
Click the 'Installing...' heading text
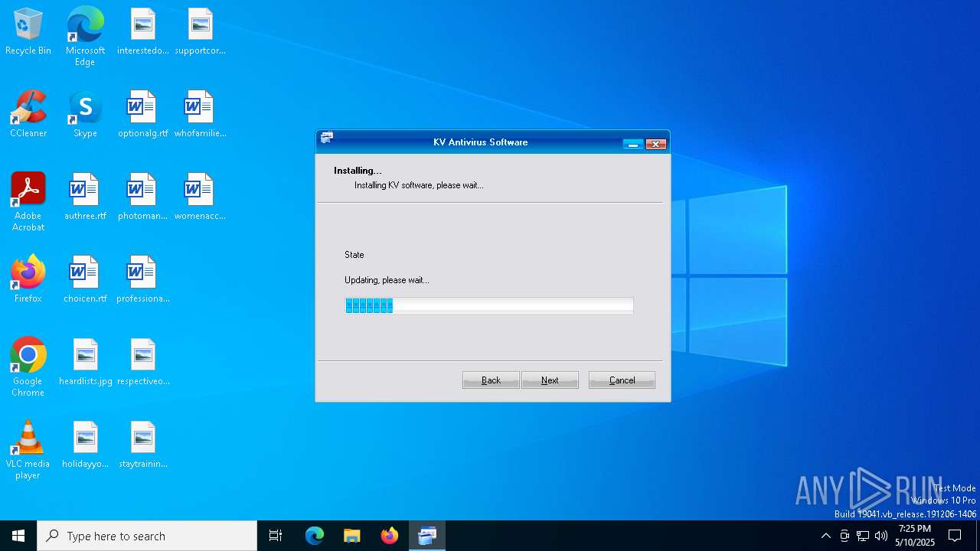point(358,171)
